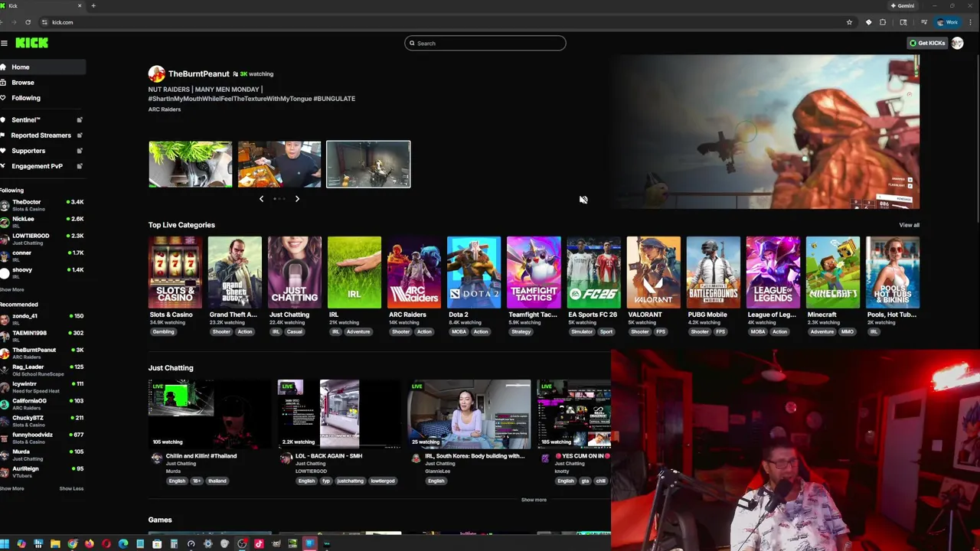Image resolution: width=980 pixels, height=551 pixels.
Task: Reload the page in the browser
Action: coord(28,22)
